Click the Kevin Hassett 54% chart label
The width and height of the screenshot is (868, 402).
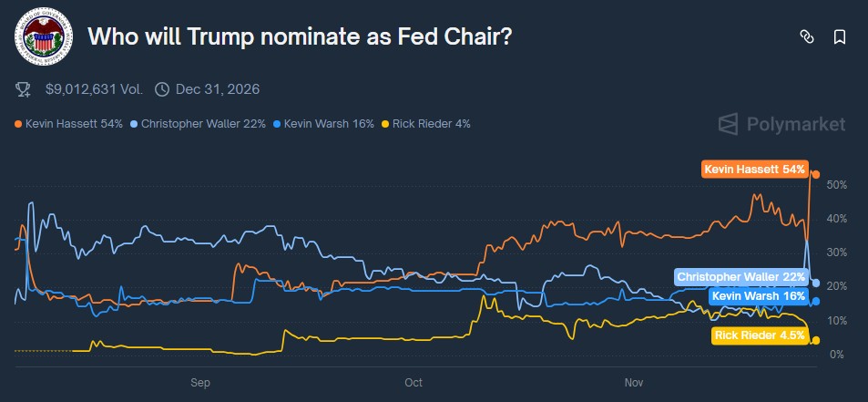(x=754, y=170)
